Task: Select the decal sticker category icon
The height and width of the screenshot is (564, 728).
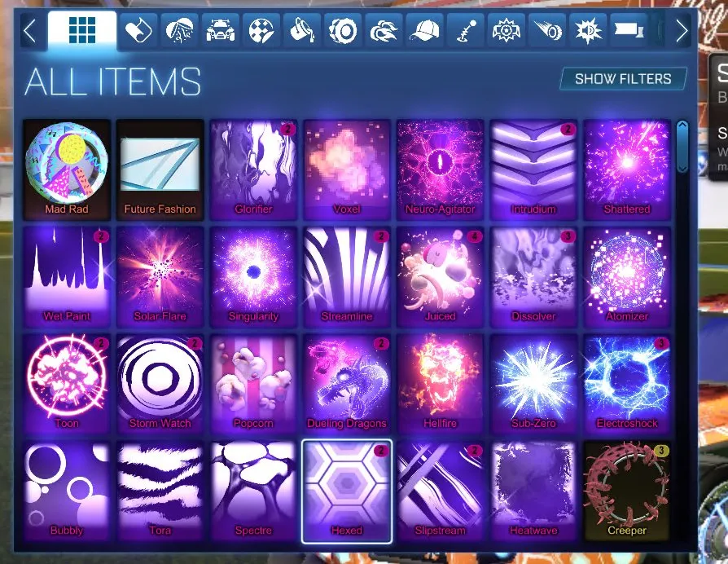Action: point(137,30)
